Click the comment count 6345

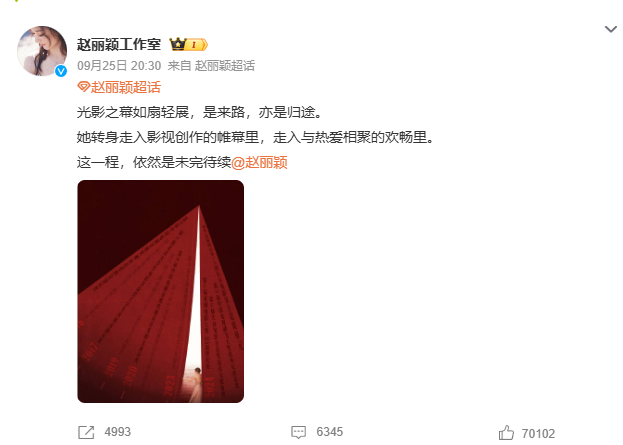(x=329, y=432)
